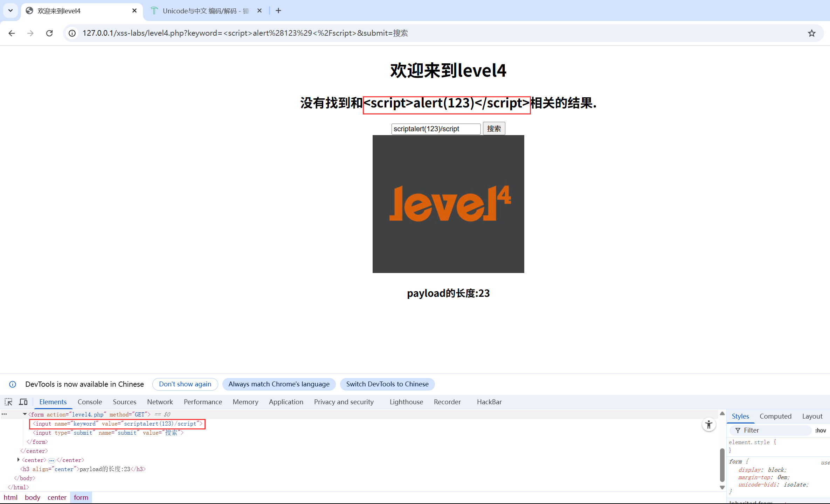The height and width of the screenshot is (504, 830).
Task: Reload the level4 page
Action: tap(49, 33)
